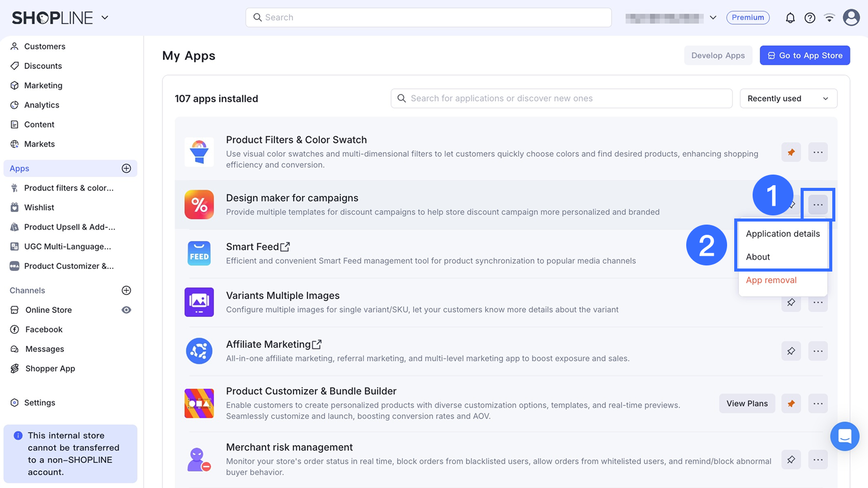Pin the Variants Multiple Images app

[791, 303]
